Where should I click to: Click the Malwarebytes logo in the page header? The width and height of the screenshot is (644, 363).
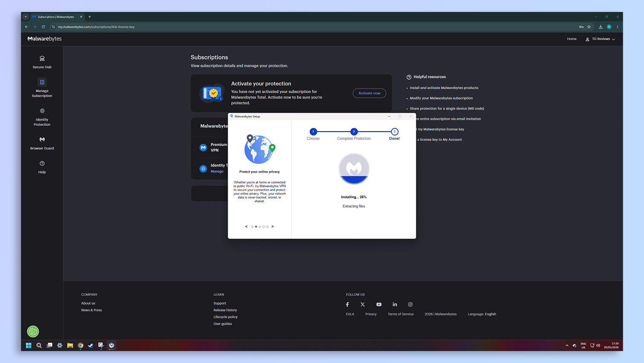point(44,38)
